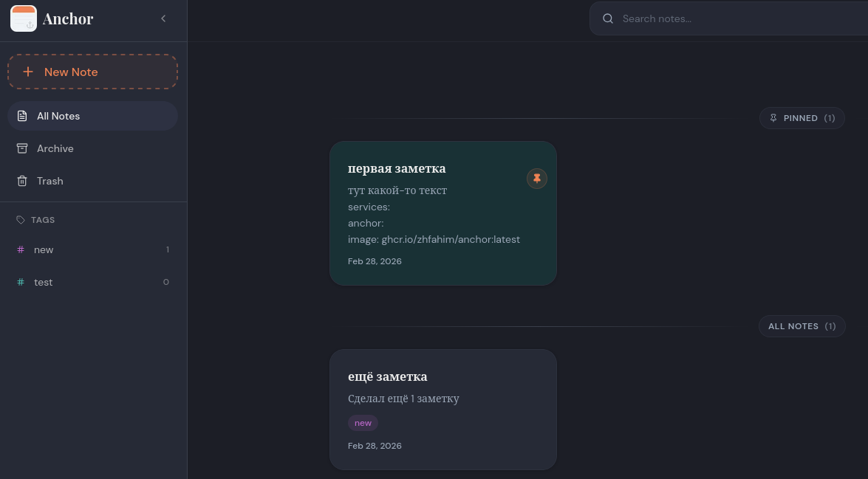The width and height of the screenshot is (868, 479).
Task: Click the teal hash icon next to test
Action: 21,282
